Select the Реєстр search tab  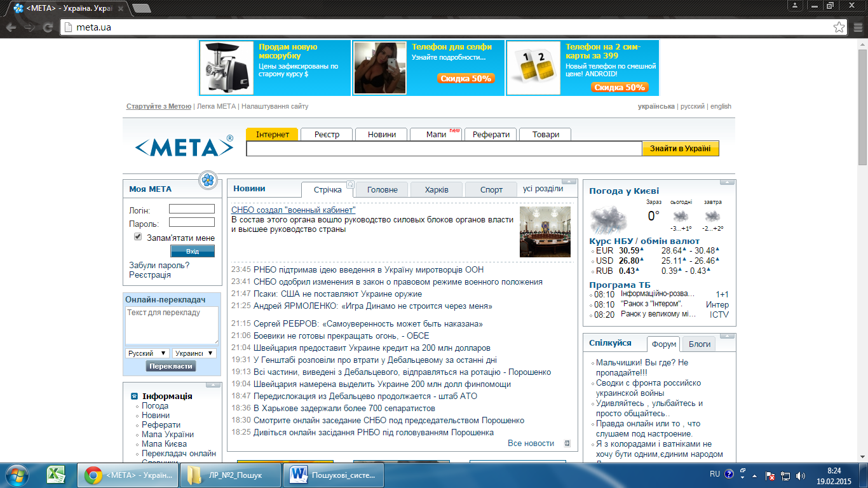[x=327, y=134]
